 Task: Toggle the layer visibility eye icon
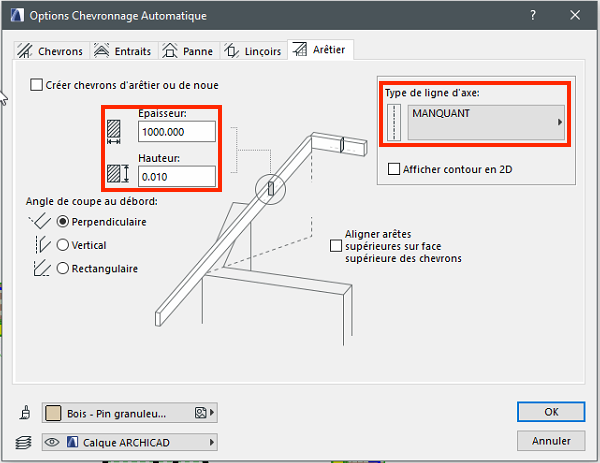pos(52,442)
